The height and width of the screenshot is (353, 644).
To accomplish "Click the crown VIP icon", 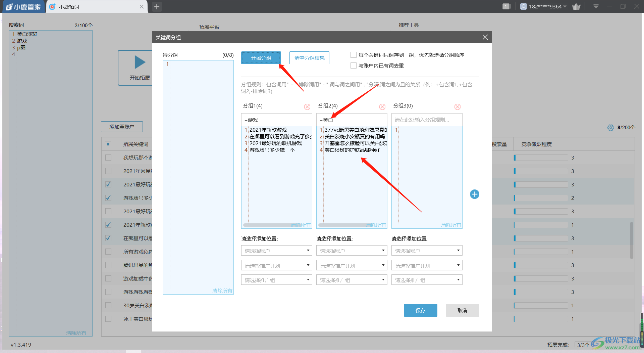I will tap(576, 6).
